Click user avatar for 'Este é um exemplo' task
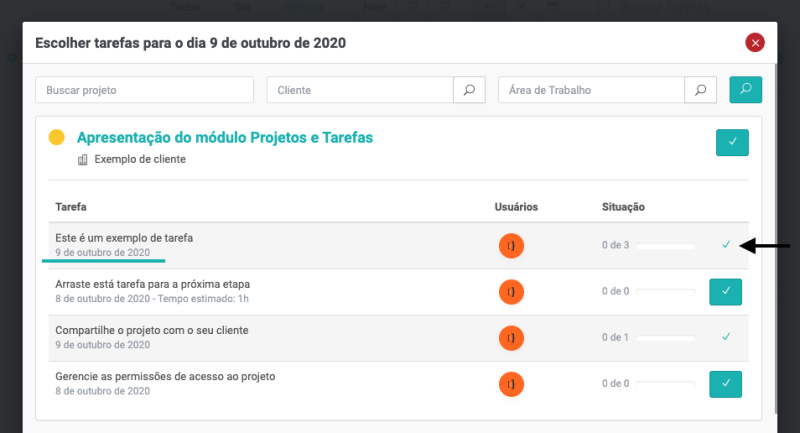Image resolution: width=800 pixels, height=433 pixels. pyautogui.click(x=512, y=245)
